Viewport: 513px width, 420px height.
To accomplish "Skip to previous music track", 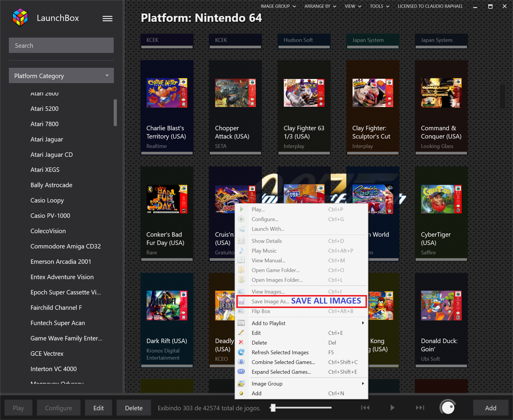I will [x=365, y=408].
